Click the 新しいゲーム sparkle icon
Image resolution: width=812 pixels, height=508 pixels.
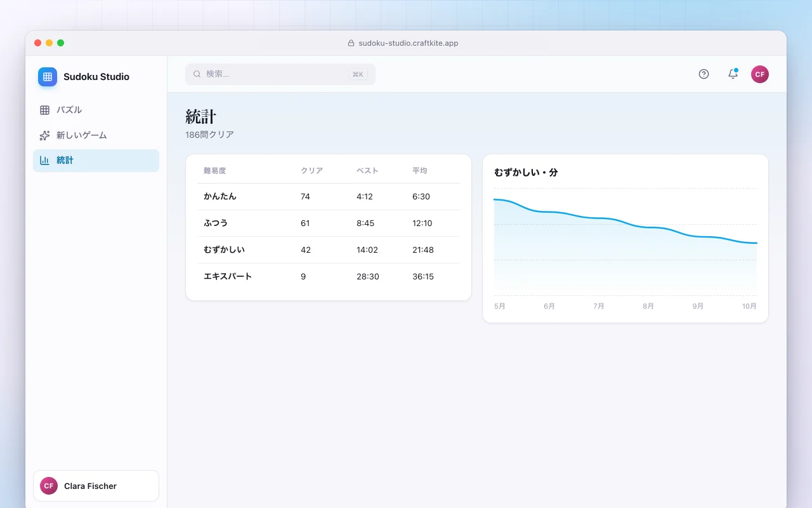(x=44, y=135)
